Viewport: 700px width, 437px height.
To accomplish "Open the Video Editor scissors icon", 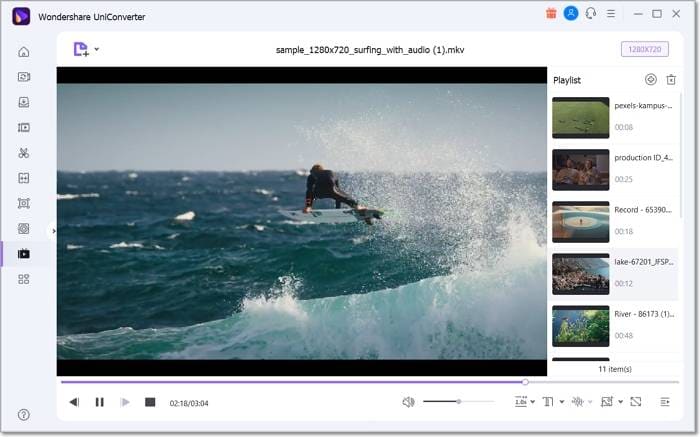I will coord(24,153).
